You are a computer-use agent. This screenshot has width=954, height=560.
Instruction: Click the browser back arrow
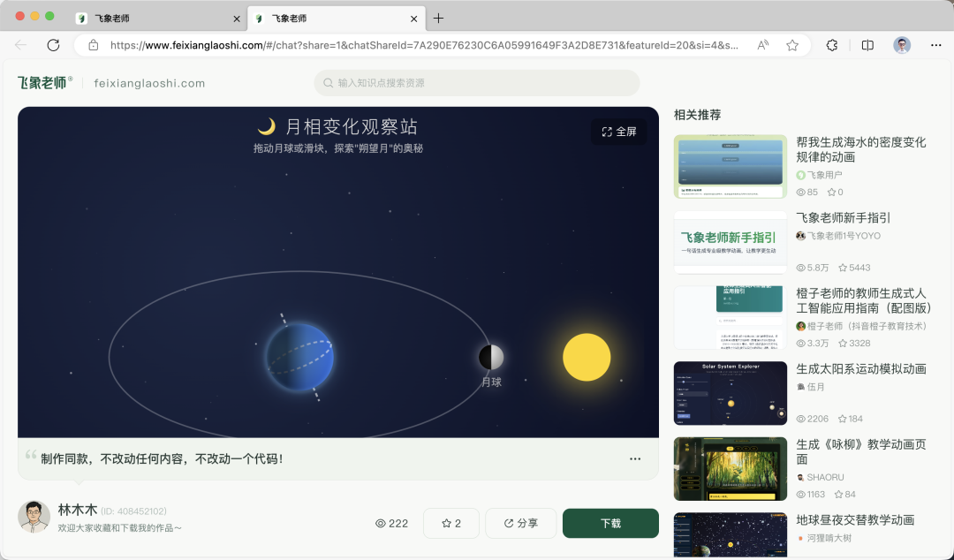click(x=20, y=45)
